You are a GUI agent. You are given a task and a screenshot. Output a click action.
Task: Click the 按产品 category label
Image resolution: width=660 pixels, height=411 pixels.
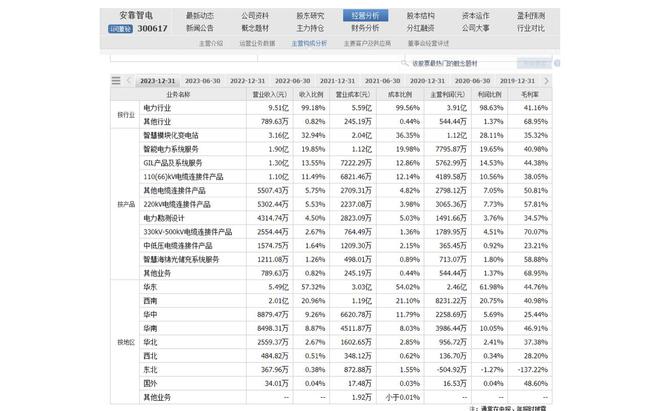[x=126, y=205]
